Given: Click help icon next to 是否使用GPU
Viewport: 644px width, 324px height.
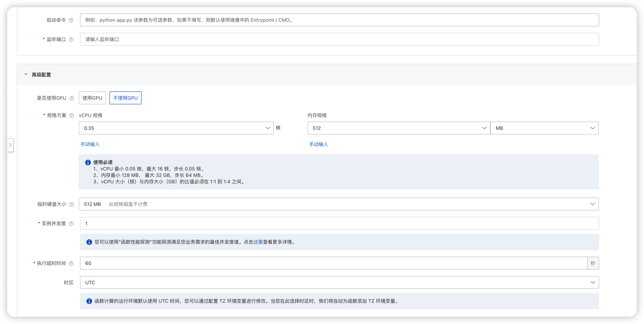Looking at the screenshot, I should pos(72,98).
